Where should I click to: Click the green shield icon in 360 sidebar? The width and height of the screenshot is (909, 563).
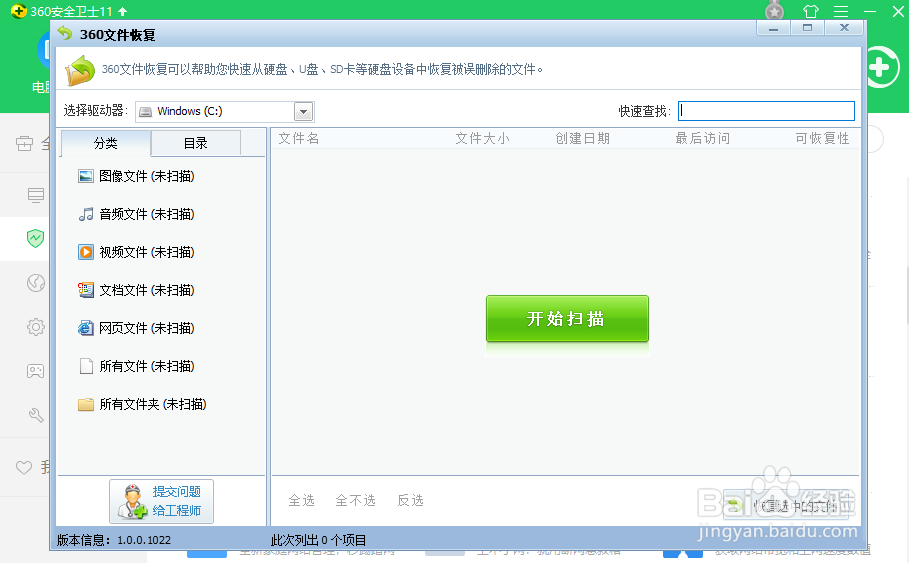pos(35,238)
